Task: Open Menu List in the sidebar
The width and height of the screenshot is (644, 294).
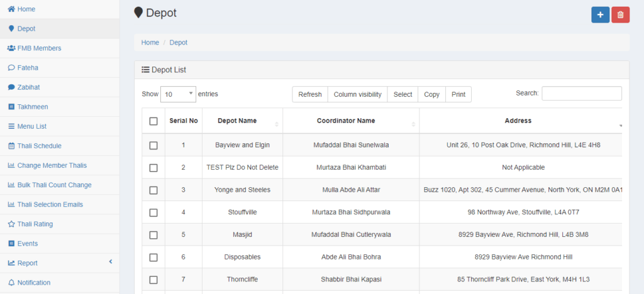Action: click(x=31, y=126)
